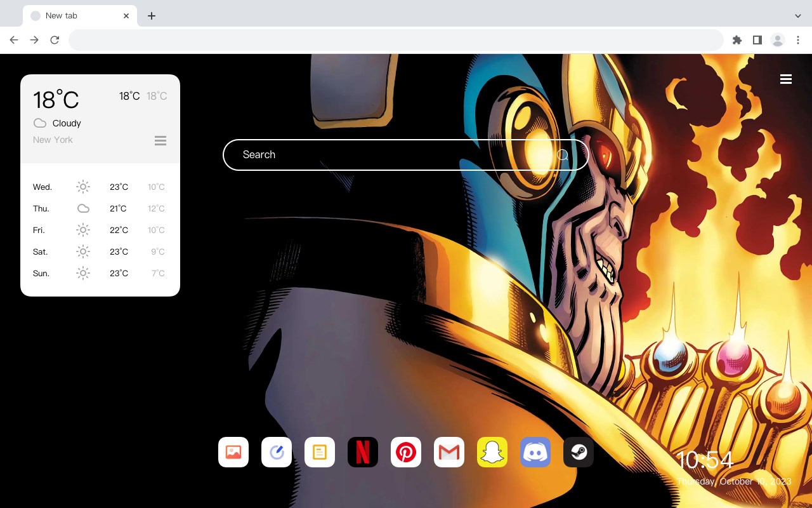Click the 12°C low for Thursday
The image size is (812, 508).
coord(156,208)
